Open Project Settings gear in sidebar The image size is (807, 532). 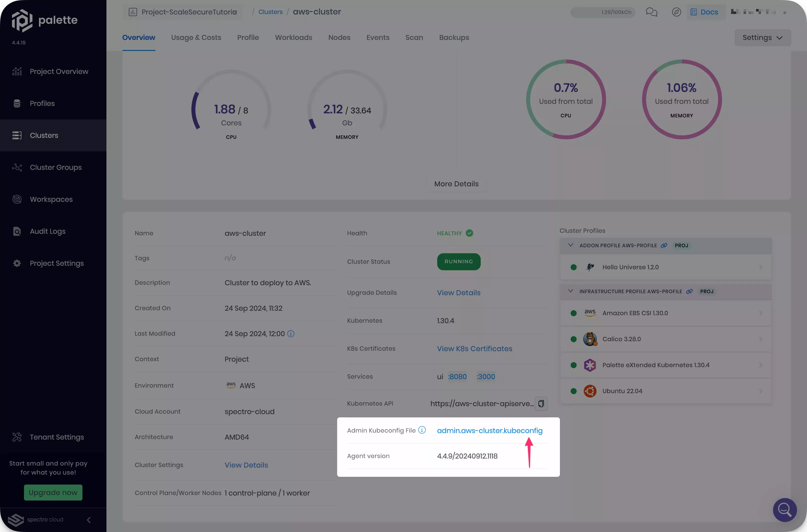(x=17, y=263)
